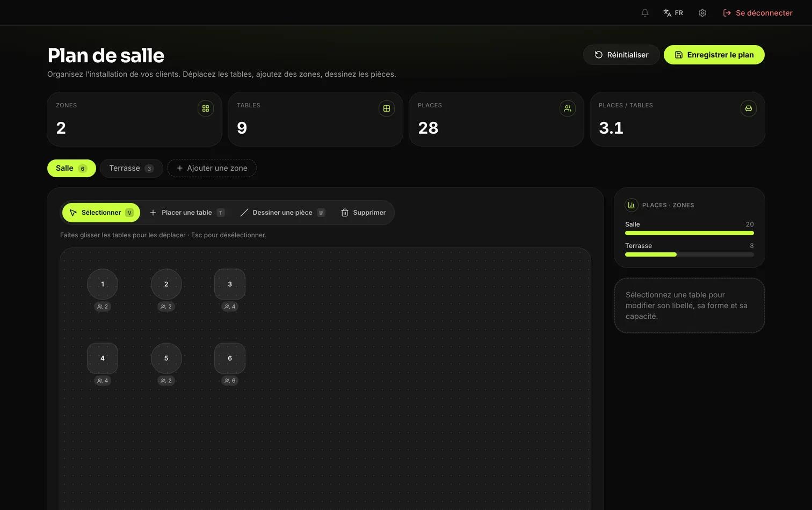Click the ratio value '3.1'

[x=611, y=128]
